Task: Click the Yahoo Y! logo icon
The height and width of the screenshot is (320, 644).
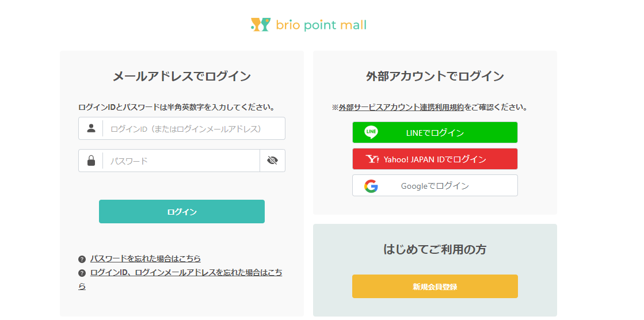Action: [x=372, y=159]
